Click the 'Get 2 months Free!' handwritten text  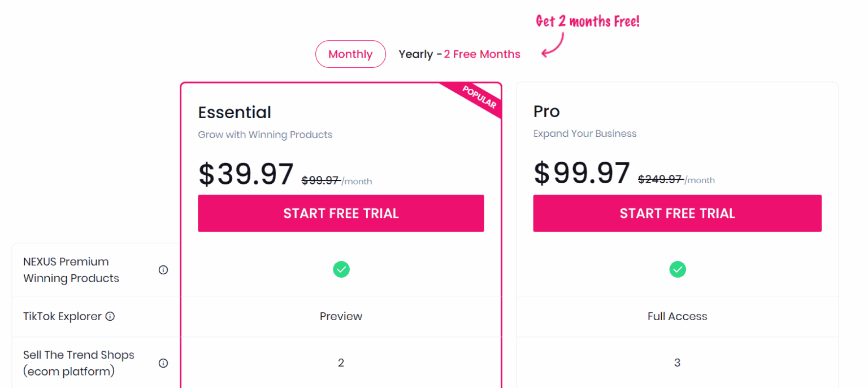point(587,21)
